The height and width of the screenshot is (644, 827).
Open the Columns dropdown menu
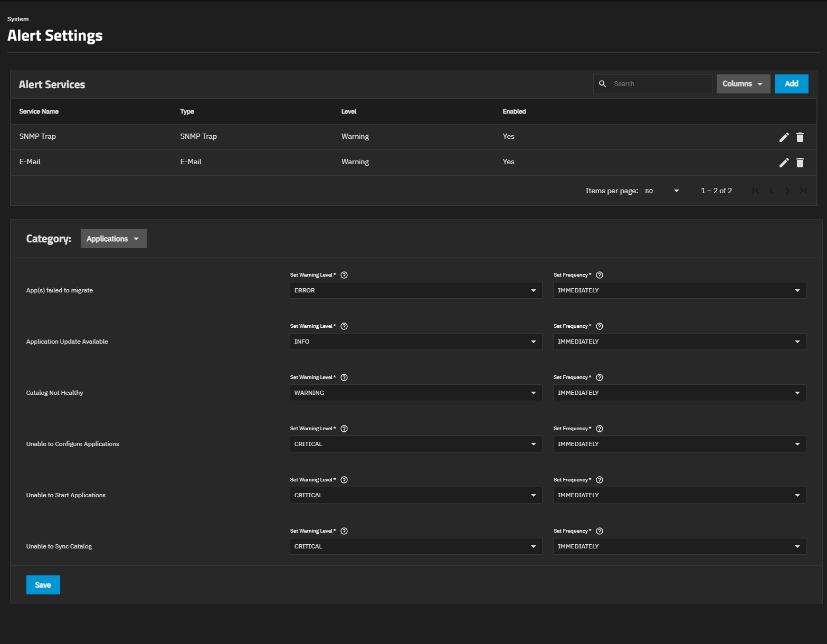743,84
